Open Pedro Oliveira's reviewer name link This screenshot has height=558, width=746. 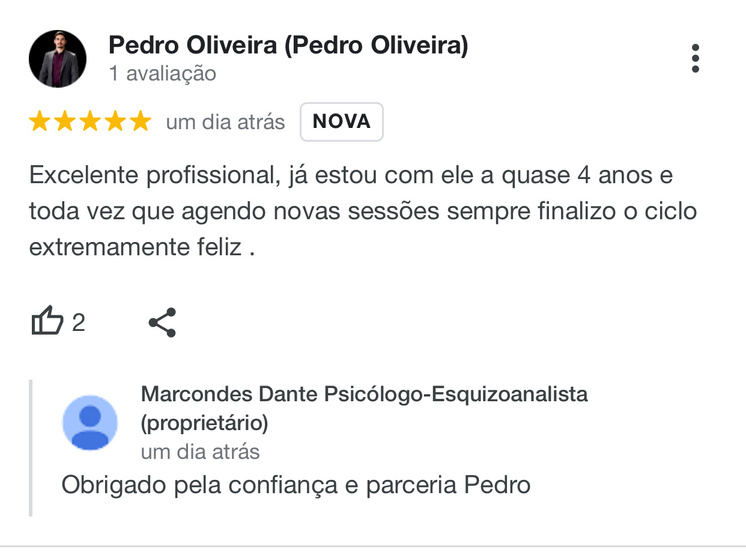click(x=288, y=45)
